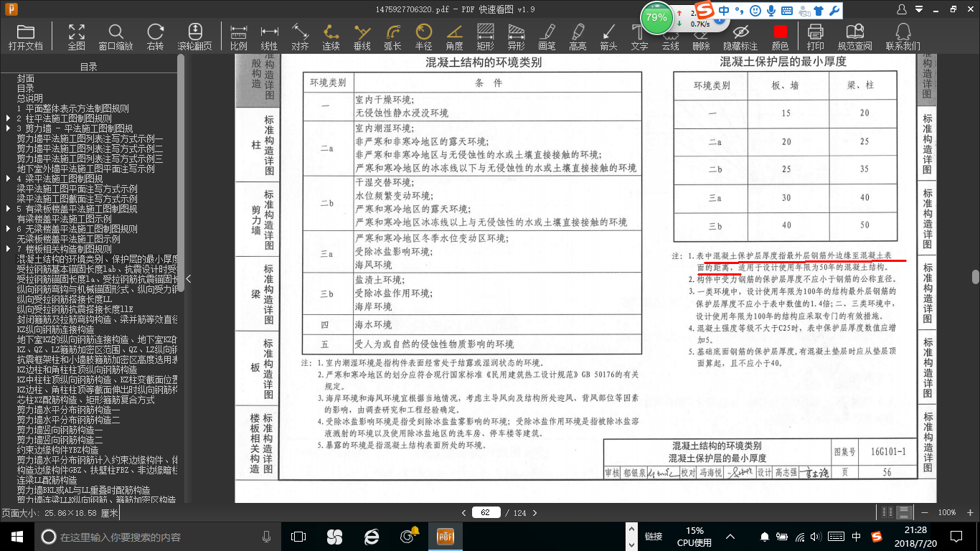Open the user account icon in title bar
The image size is (980, 551).
coord(903,9)
